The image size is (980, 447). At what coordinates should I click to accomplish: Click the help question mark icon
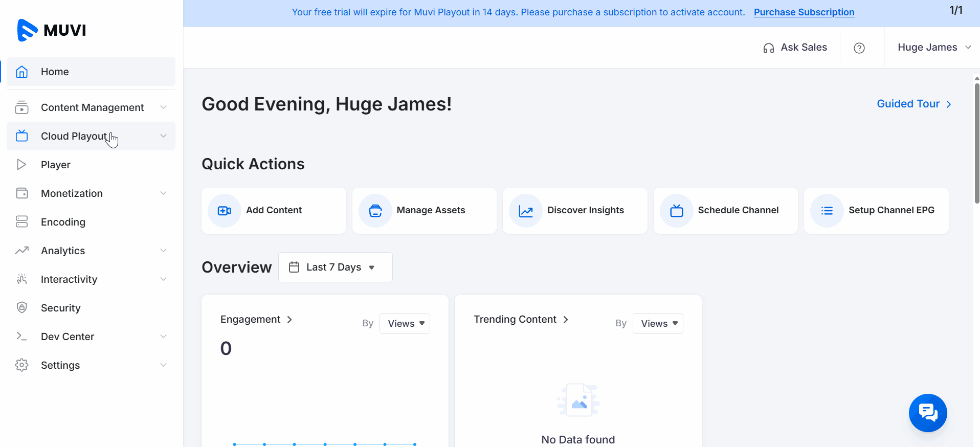[x=859, y=48]
